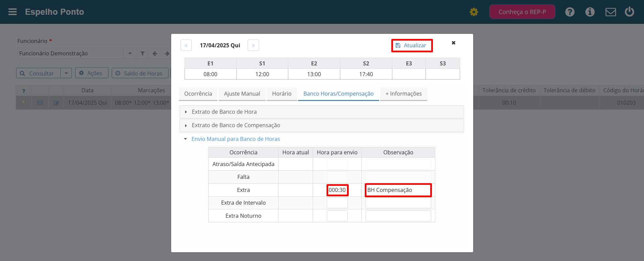Open the Ações menu button

tap(92, 73)
